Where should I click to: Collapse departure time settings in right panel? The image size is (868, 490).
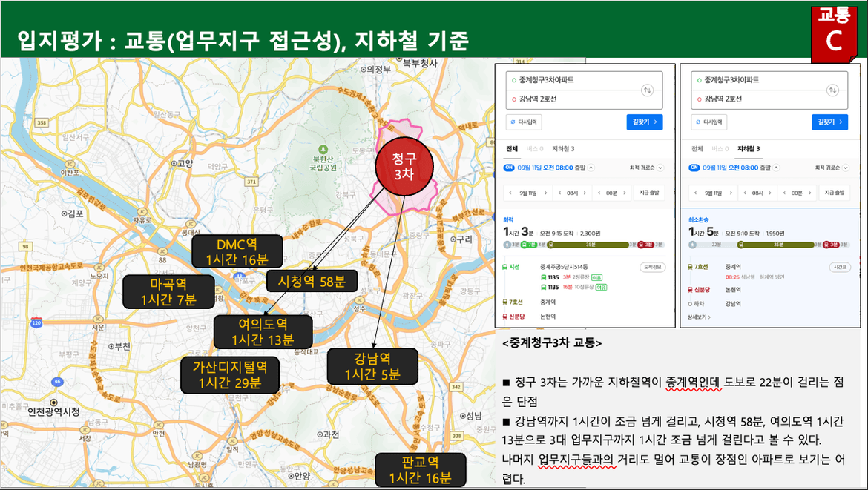pyautogui.click(x=776, y=168)
